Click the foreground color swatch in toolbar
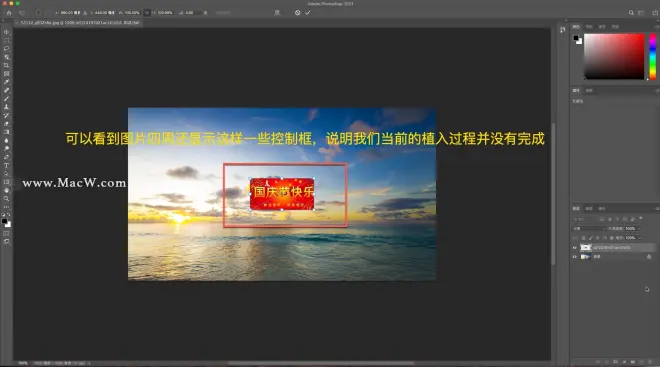 tap(4, 221)
